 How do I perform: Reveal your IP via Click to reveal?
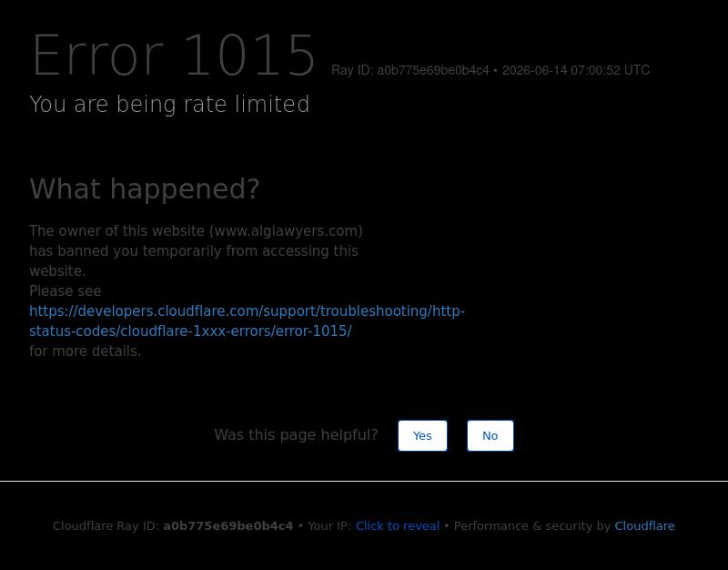[x=398, y=526]
